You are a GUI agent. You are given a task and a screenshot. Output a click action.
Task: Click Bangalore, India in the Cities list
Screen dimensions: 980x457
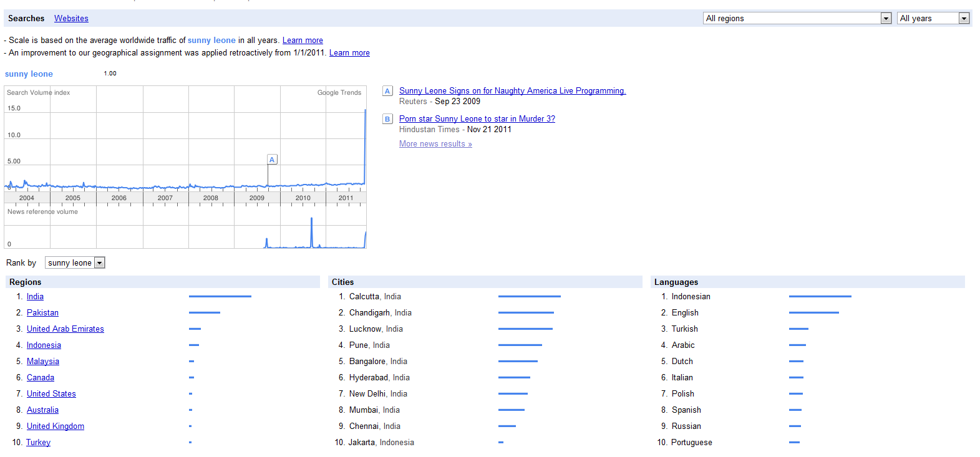pos(378,361)
